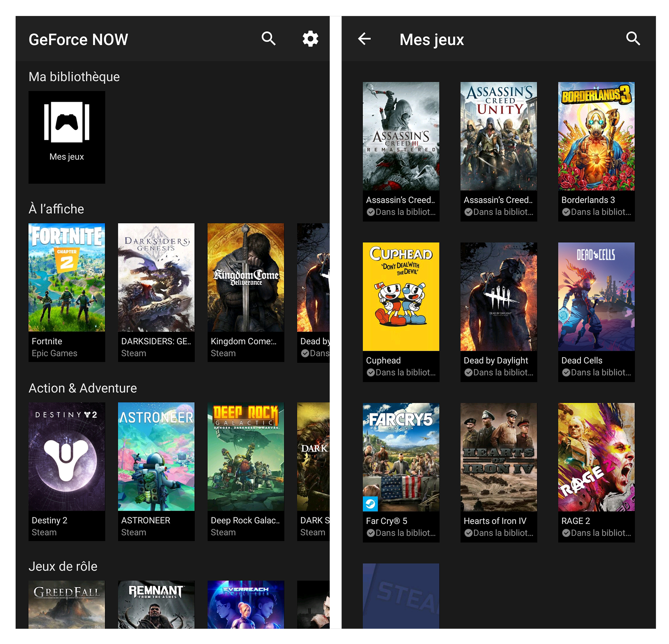Open Assassin's Creed Unity cover
This screenshot has width=669, height=644.
point(498,136)
